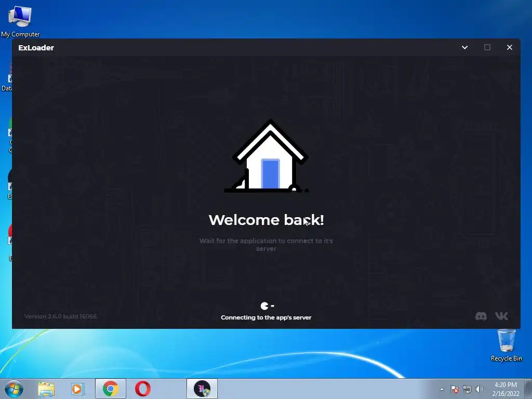Viewport: 532px width, 399px height.
Task: Expand the ExLoader title bar chevron menu
Action: (465, 47)
